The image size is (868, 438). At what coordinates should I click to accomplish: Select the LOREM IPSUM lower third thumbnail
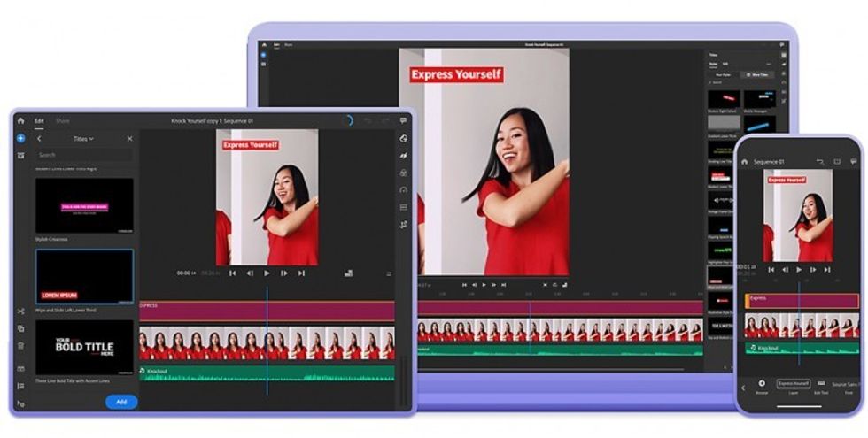[x=84, y=276]
